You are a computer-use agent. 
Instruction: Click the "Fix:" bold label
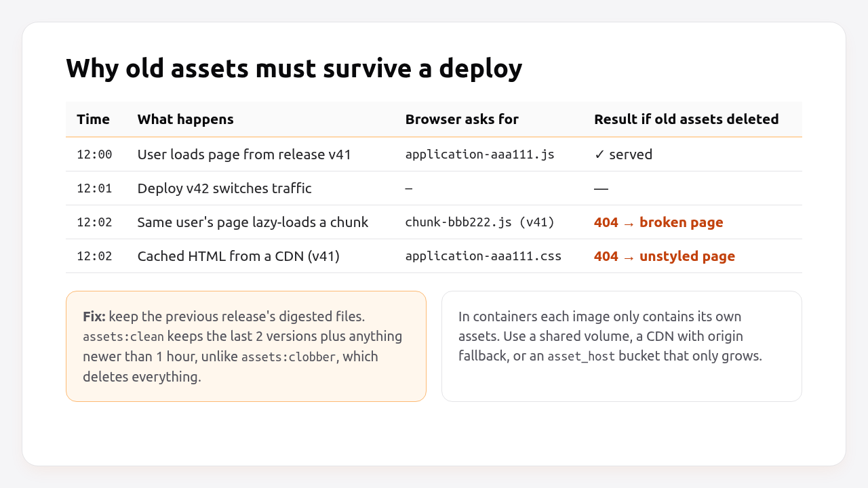click(x=94, y=317)
